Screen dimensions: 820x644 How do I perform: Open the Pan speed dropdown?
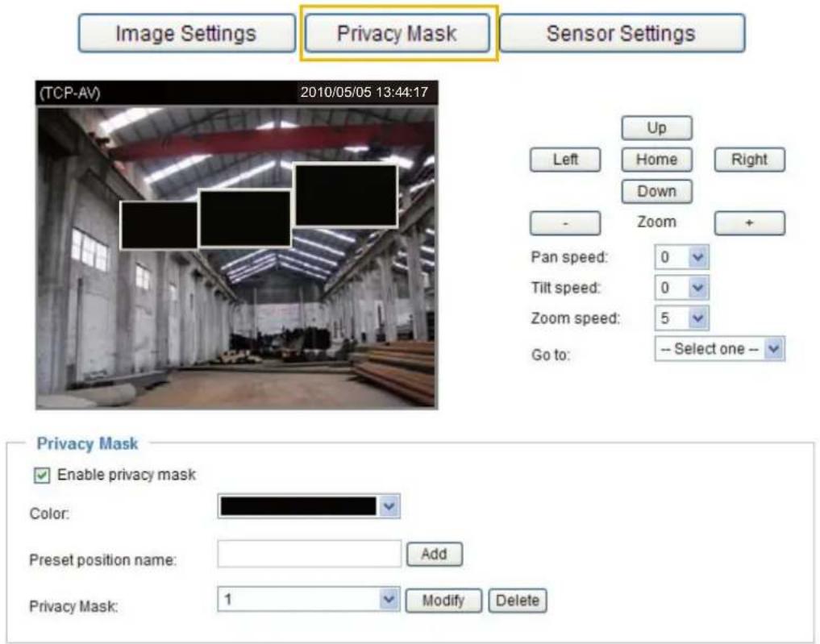[682, 257]
